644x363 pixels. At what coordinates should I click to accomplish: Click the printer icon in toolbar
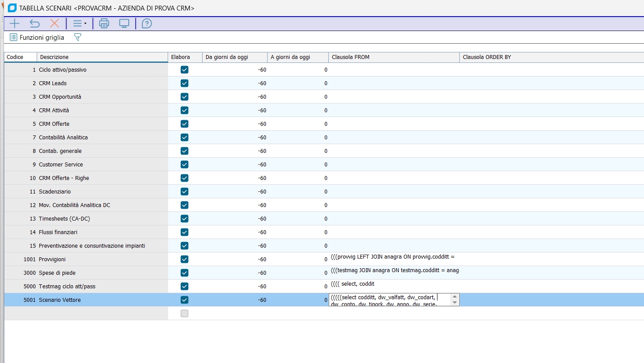104,24
